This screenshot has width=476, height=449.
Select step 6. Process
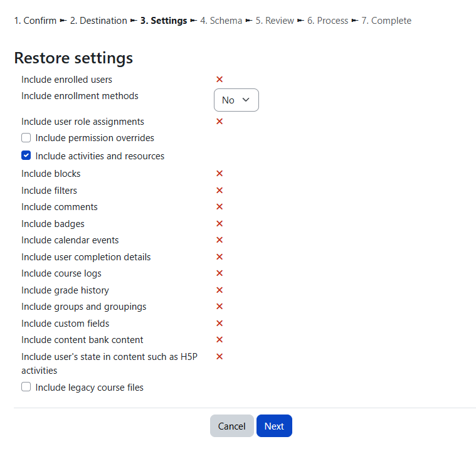(327, 21)
